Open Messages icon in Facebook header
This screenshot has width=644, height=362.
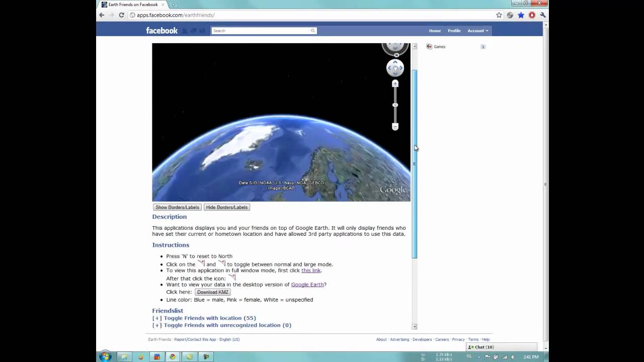coord(193,31)
